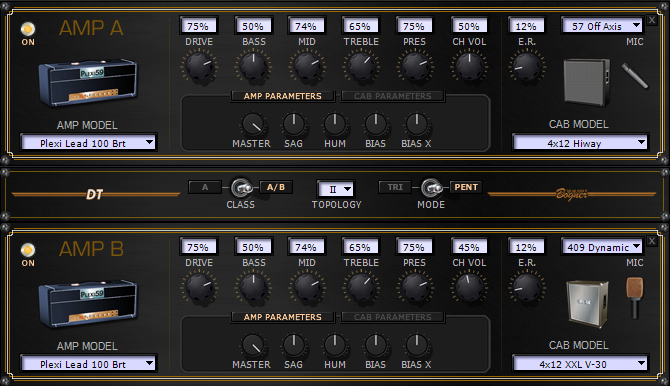Flip the CLASS toggle switch
This screenshot has height=386, width=670.
(241, 188)
